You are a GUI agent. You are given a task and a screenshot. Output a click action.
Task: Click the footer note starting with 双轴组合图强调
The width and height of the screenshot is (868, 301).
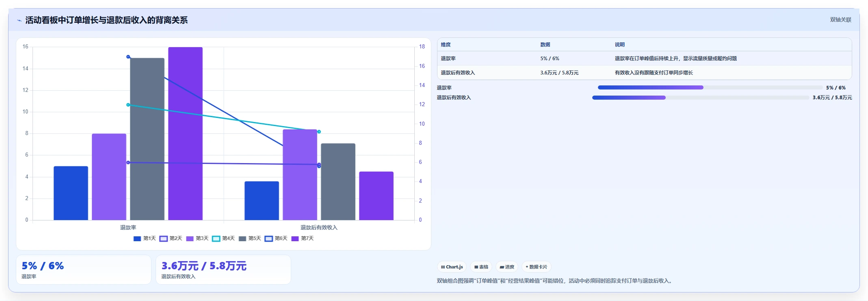point(555,281)
